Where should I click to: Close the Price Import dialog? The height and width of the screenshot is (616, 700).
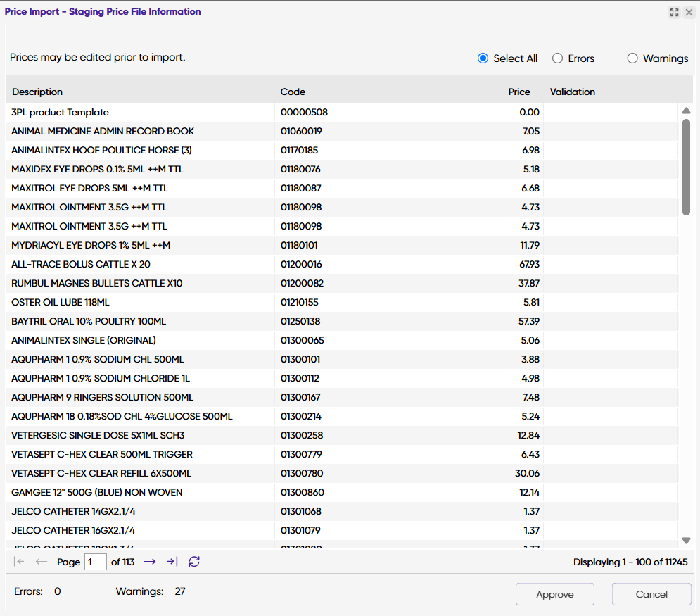pyautogui.click(x=689, y=12)
